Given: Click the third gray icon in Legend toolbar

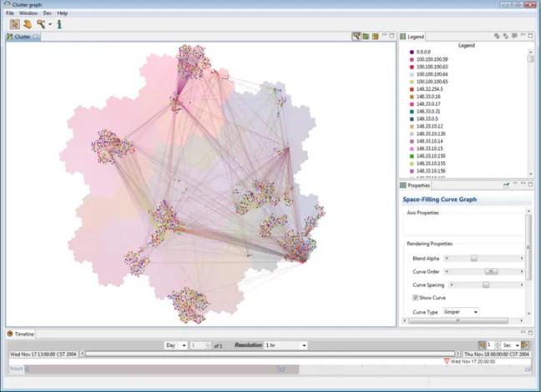Looking at the screenshot, I should [x=514, y=36].
